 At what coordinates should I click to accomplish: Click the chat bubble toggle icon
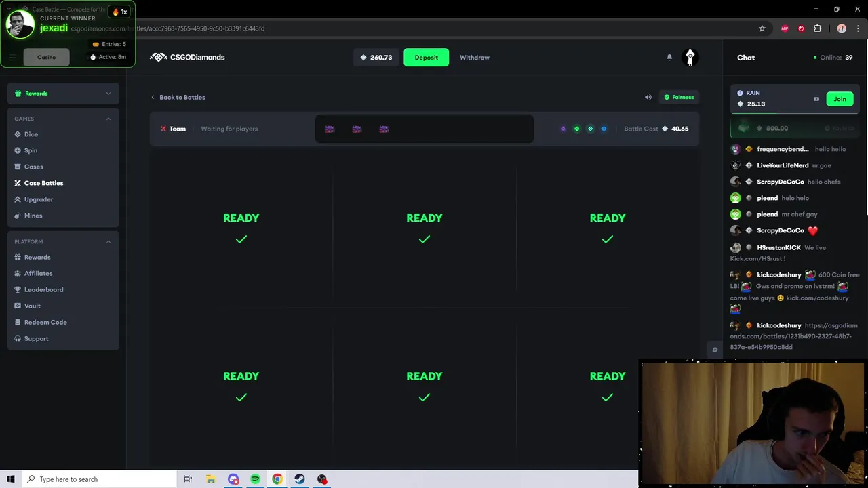click(x=714, y=350)
